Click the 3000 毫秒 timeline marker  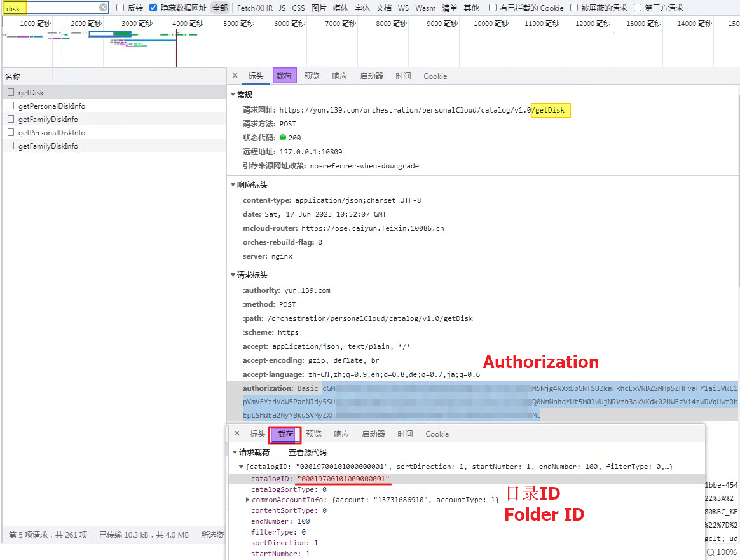click(137, 24)
